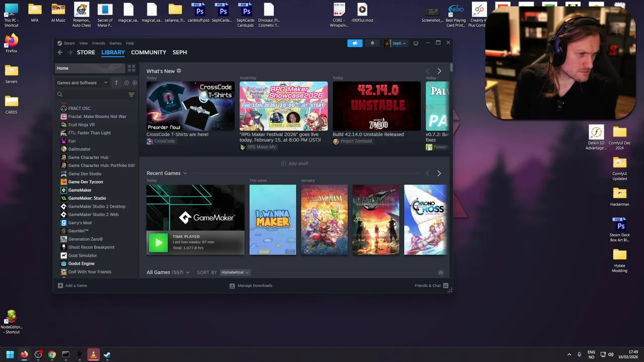Open Windows Start button
This screenshot has width=644, height=362.
click(10, 354)
